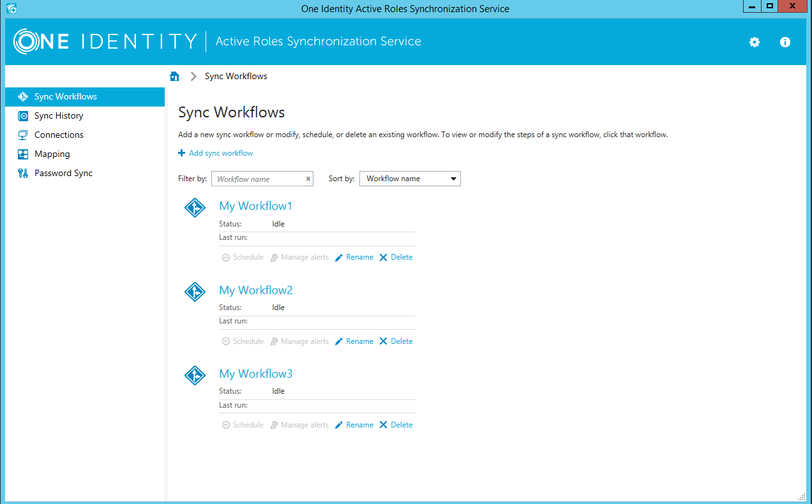The width and height of the screenshot is (812, 504).
Task: Open the settings gear icon
Action: click(755, 42)
